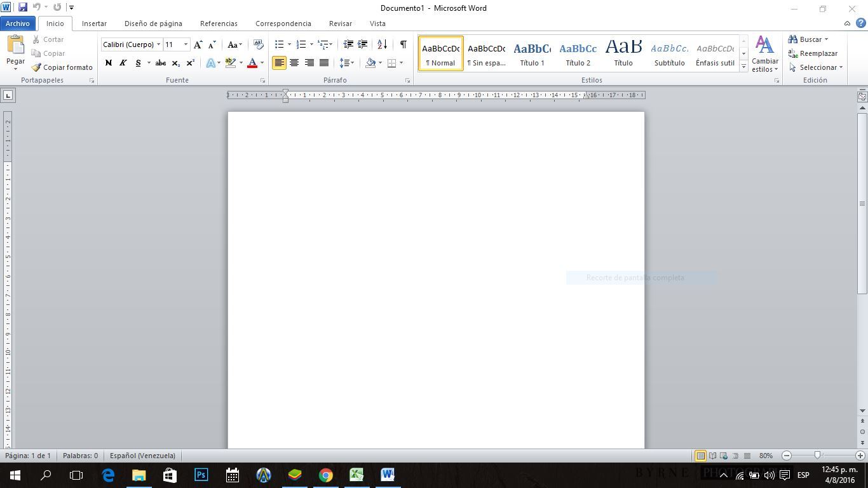Click the increase indent icon
868x488 pixels.
(x=363, y=44)
